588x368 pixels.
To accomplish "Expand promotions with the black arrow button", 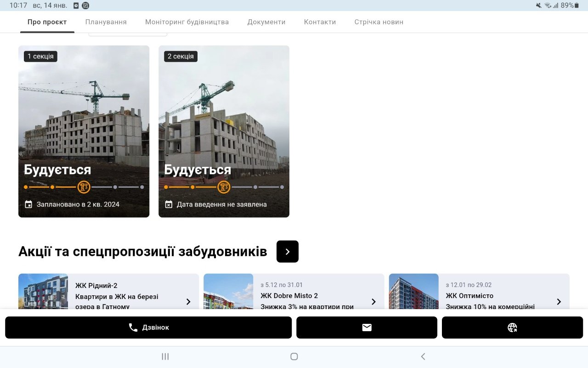I will tap(288, 252).
